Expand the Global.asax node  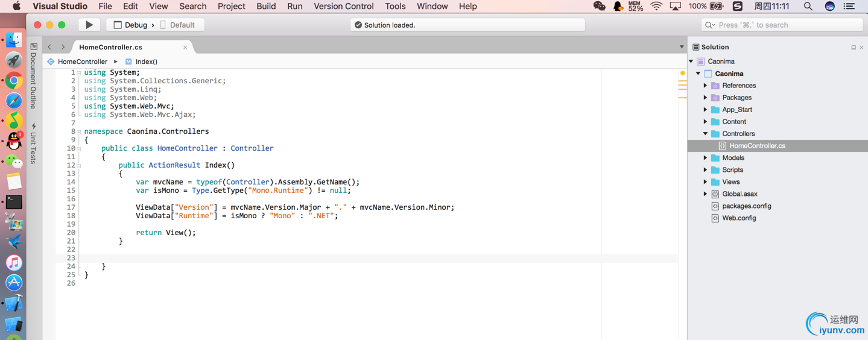tap(705, 194)
